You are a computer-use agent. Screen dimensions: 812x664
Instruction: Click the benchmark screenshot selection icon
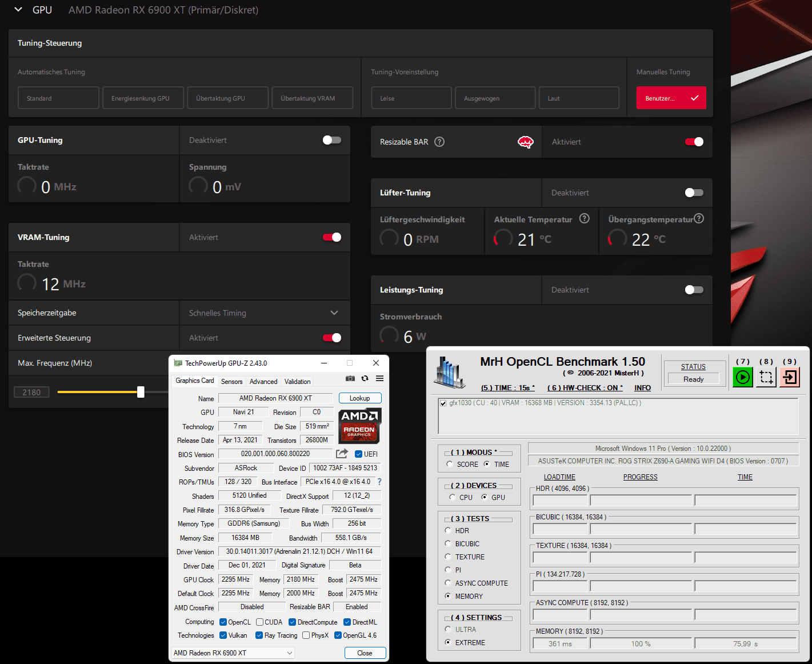coord(766,377)
